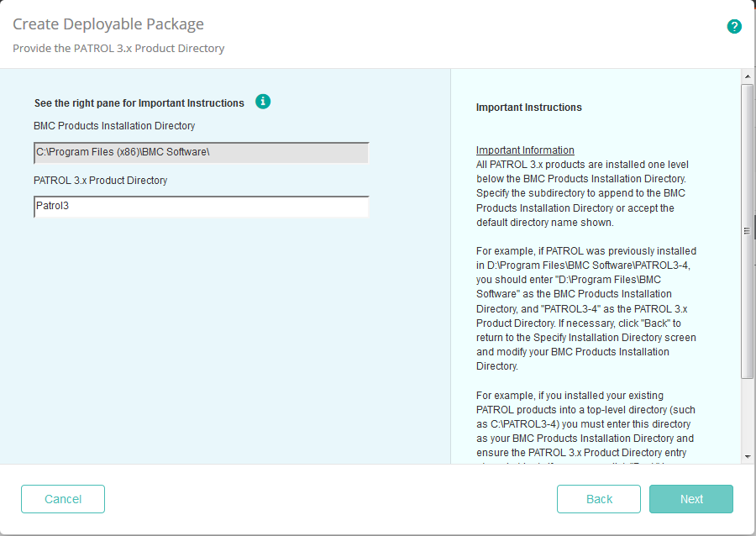The image size is (756, 536).
Task: Click the BMC Products Installation Directory field
Action: [x=202, y=153]
